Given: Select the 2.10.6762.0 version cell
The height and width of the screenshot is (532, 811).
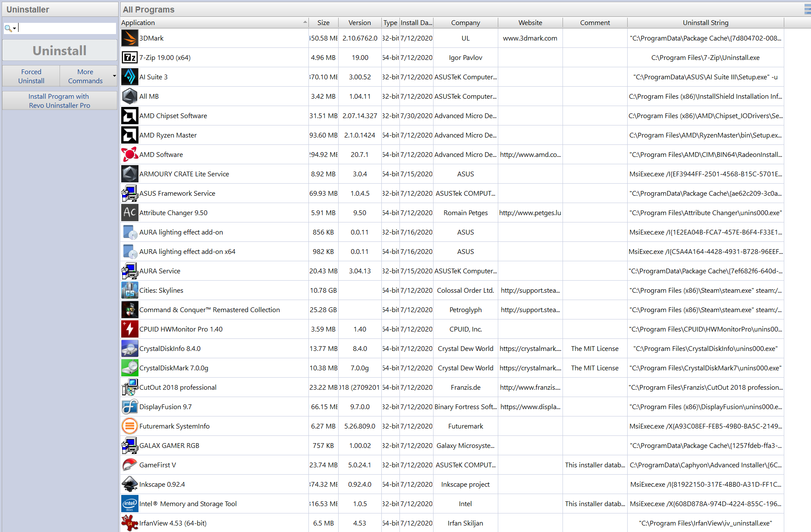Looking at the screenshot, I should click(360, 38).
